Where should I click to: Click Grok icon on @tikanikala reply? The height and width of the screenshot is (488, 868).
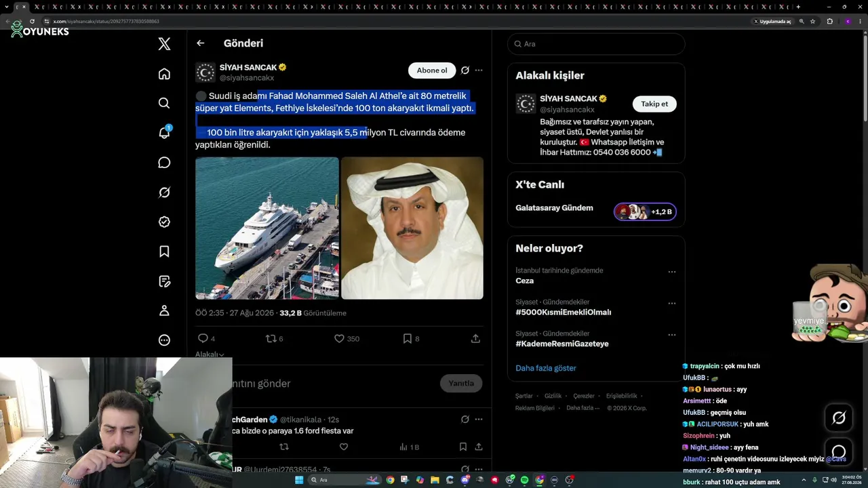(465, 420)
